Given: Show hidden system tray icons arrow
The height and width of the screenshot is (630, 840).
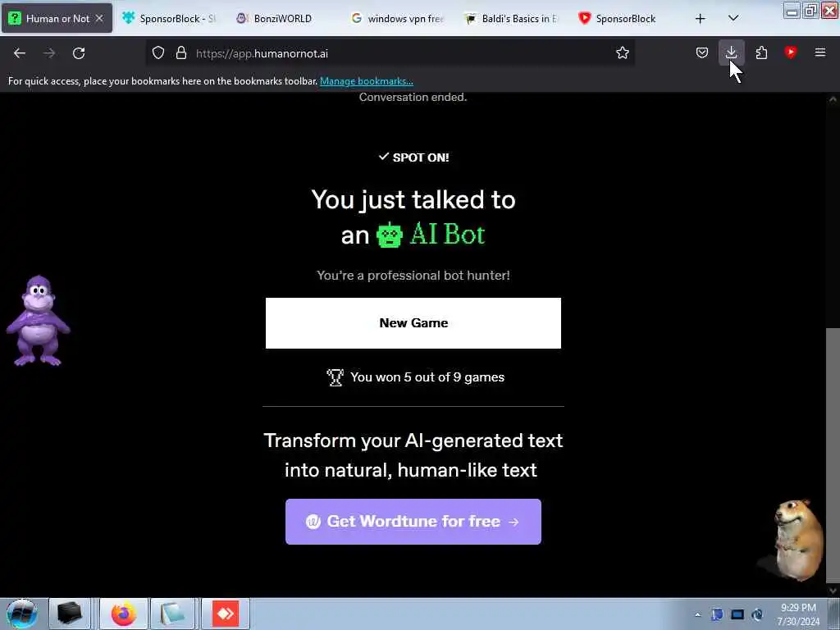Looking at the screenshot, I should (697, 615).
